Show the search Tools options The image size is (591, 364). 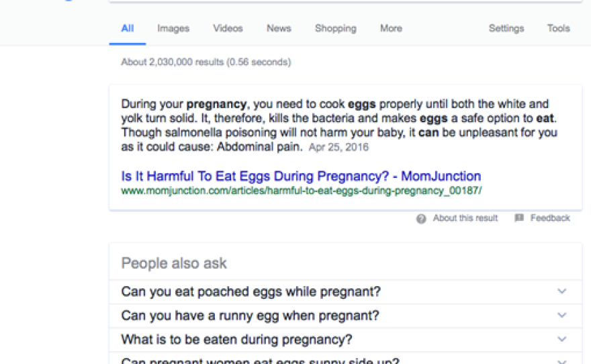pyautogui.click(x=558, y=28)
